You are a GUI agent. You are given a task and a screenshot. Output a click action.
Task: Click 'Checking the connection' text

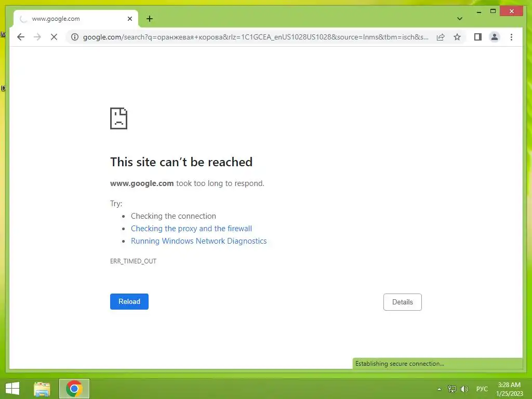tap(174, 216)
